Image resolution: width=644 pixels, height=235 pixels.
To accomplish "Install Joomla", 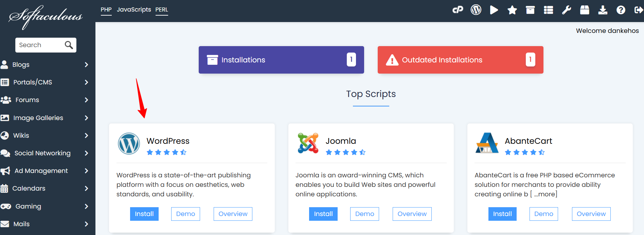I will (323, 214).
